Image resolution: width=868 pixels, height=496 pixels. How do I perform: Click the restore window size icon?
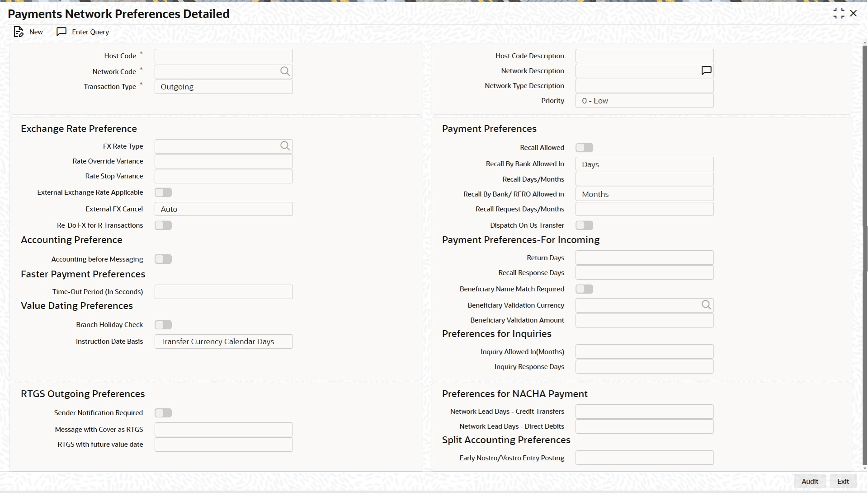pos(839,14)
